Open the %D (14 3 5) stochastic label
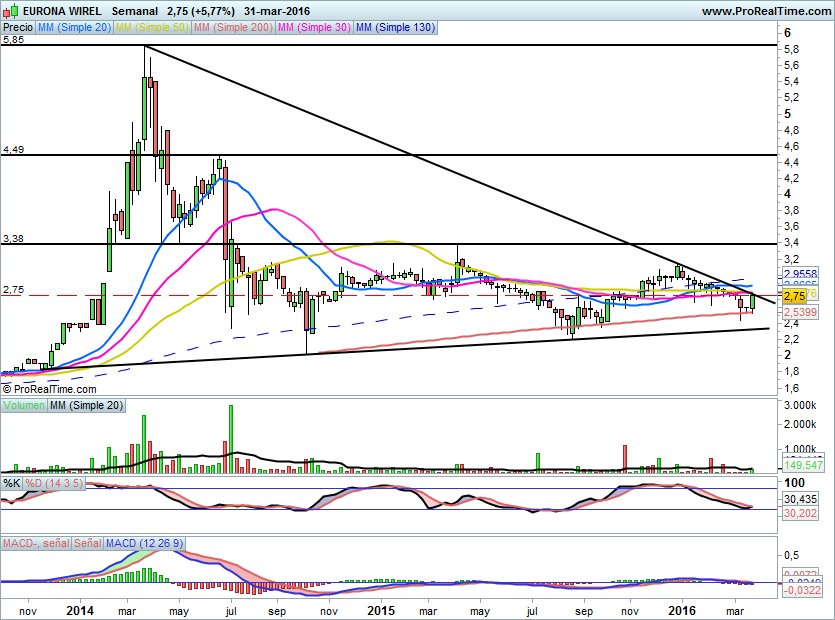This screenshot has width=835, height=620. click(54, 483)
